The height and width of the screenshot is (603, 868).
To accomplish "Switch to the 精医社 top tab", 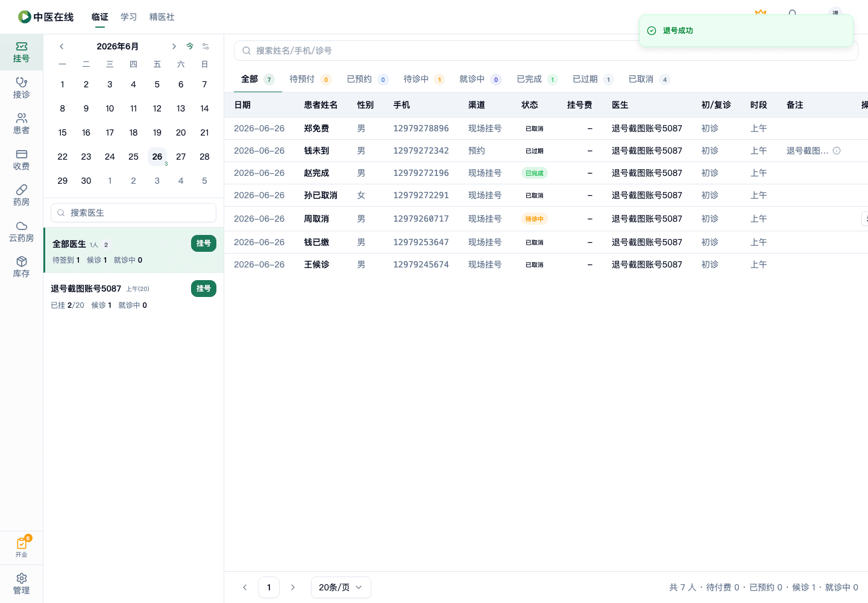I will pos(162,17).
